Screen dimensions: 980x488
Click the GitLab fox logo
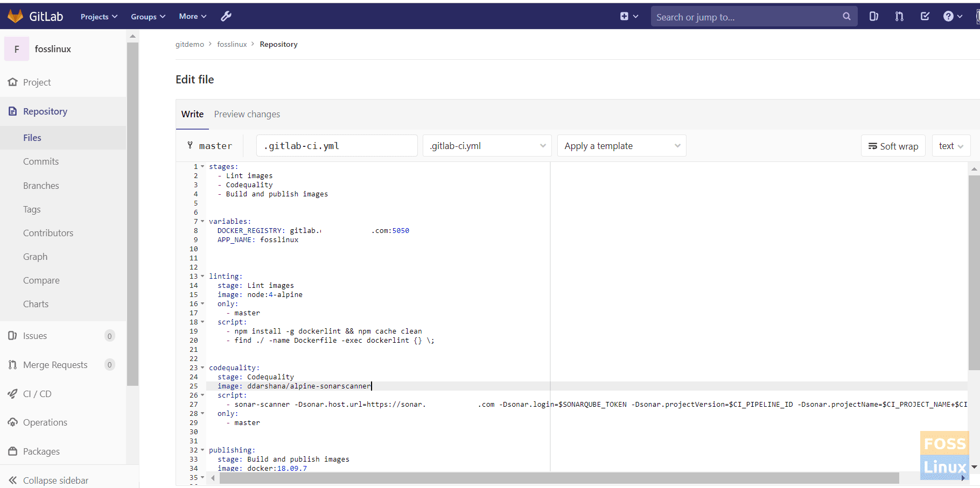(15, 16)
